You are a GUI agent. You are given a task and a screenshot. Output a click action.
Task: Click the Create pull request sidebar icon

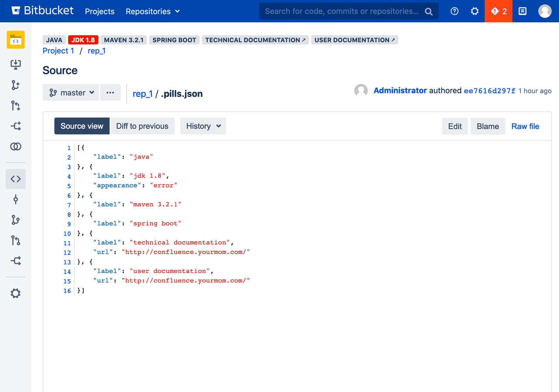[16, 106]
